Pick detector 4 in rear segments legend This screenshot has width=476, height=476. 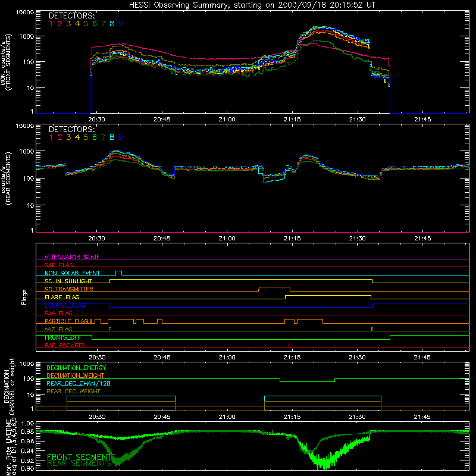click(x=77, y=137)
